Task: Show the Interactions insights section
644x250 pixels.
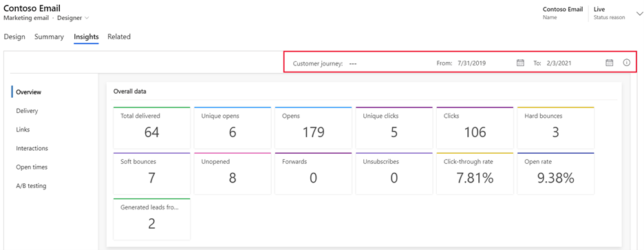Action: pyautogui.click(x=32, y=149)
